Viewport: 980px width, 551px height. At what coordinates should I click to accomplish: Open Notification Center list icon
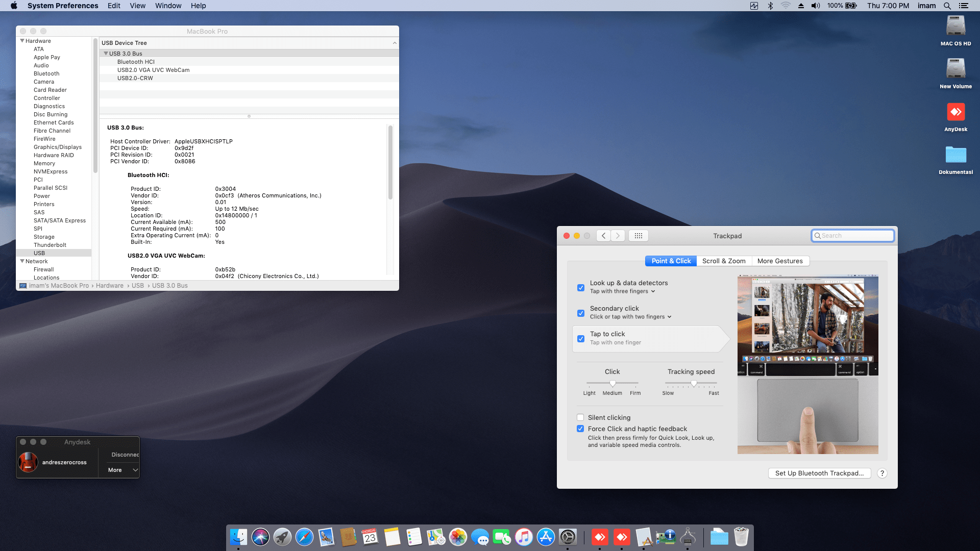[x=963, y=6]
